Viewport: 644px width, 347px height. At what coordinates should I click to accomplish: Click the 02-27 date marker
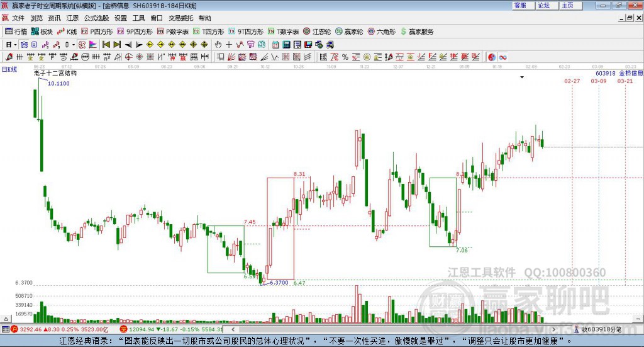pos(572,81)
